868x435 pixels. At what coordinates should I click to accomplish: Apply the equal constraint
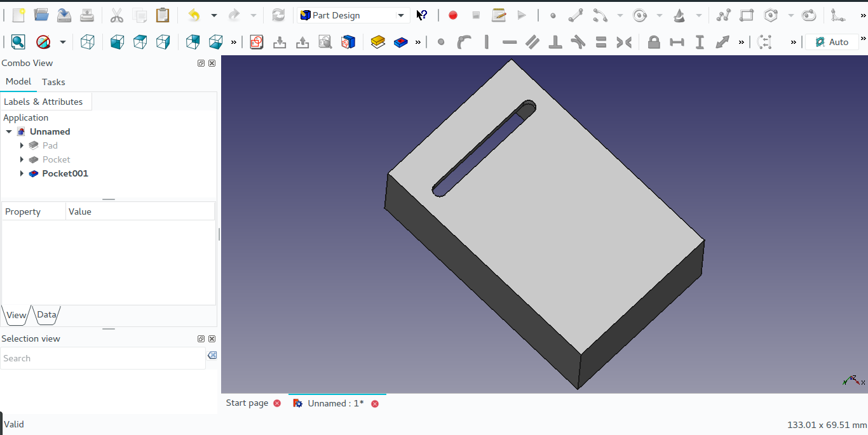pos(601,42)
